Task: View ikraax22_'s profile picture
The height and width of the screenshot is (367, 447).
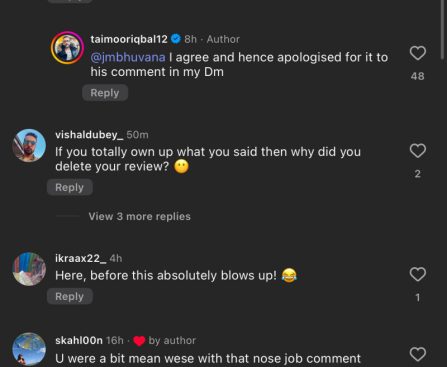Action: [x=29, y=269]
